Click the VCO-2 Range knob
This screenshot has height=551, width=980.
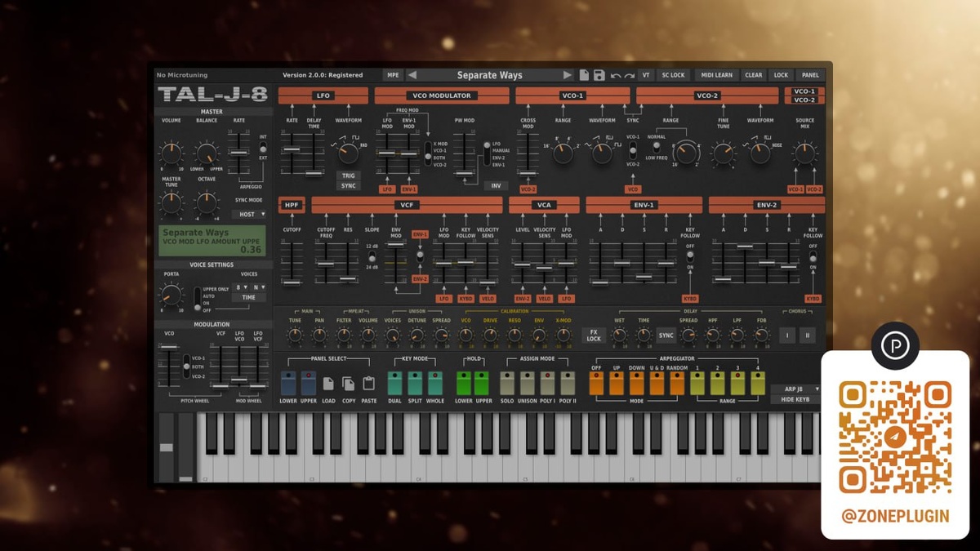[686, 152]
